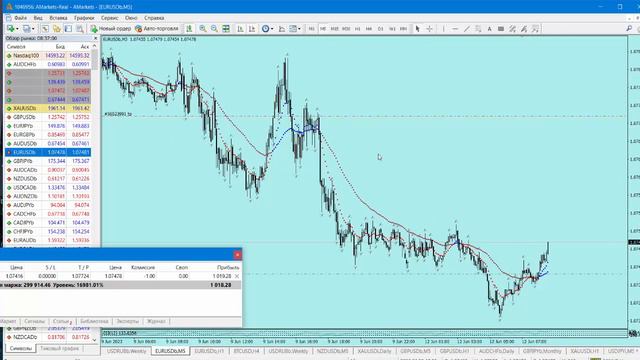The width and height of the screenshot is (640, 360).
Task: Select the M1 timeframe button
Action: (311, 29)
